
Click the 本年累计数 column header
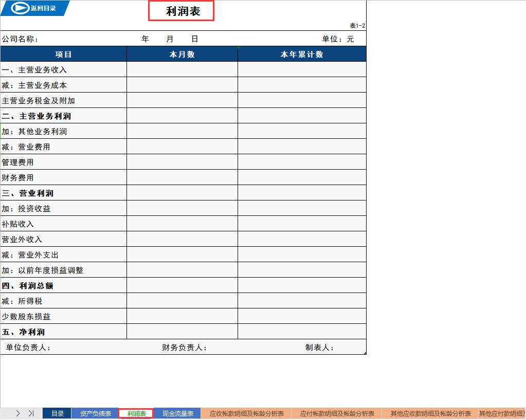(x=301, y=53)
